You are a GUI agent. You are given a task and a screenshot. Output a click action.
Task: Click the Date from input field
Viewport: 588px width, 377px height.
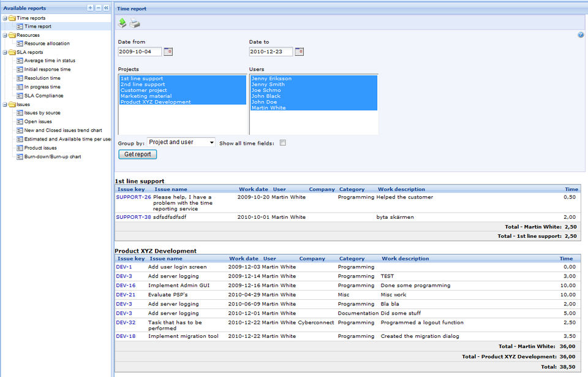140,52
